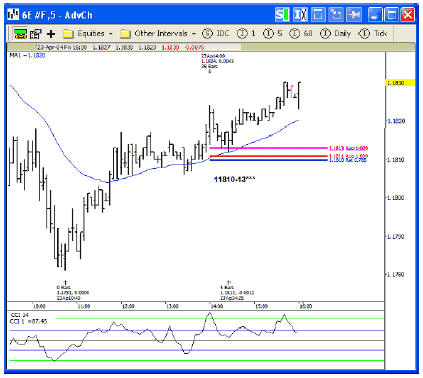Image resolution: width=423 pixels, height=378 pixels.
Task: Expand the Equities dropdown arrow
Action: [x=111, y=34]
